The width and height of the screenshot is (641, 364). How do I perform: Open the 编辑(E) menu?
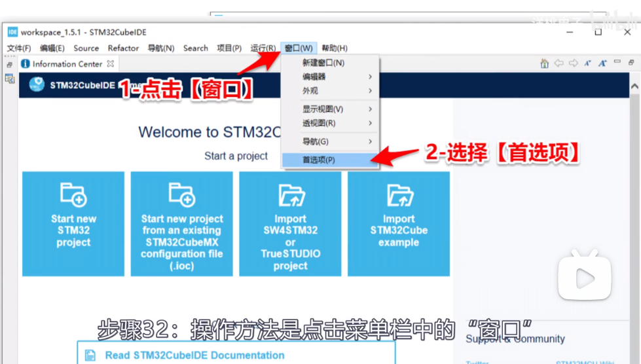(x=52, y=48)
